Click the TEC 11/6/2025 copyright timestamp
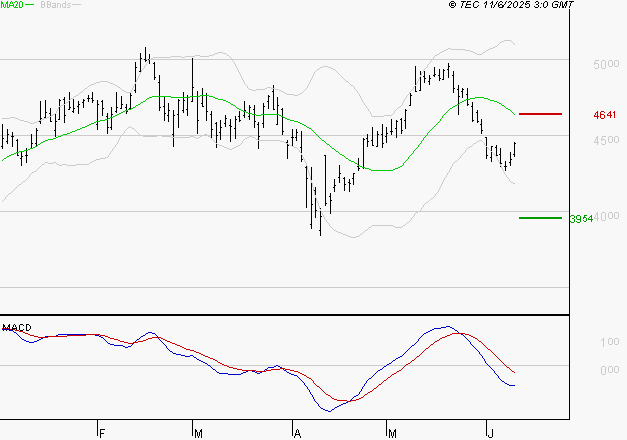 pyautogui.click(x=511, y=4)
